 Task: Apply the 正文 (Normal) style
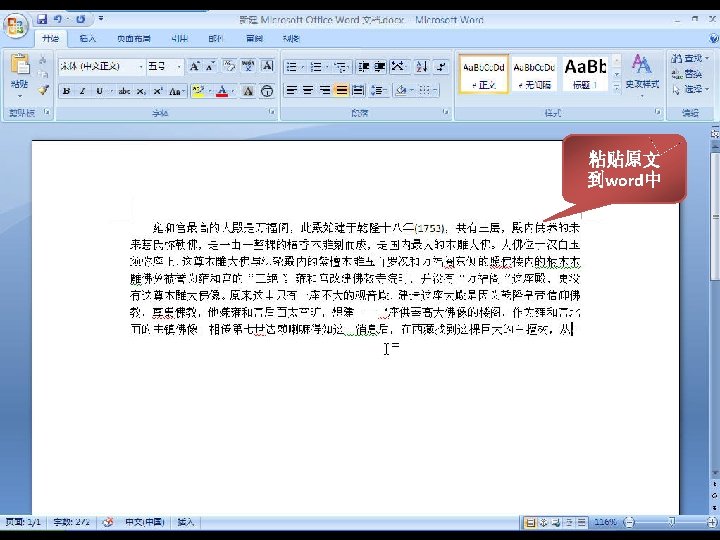click(x=484, y=74)
